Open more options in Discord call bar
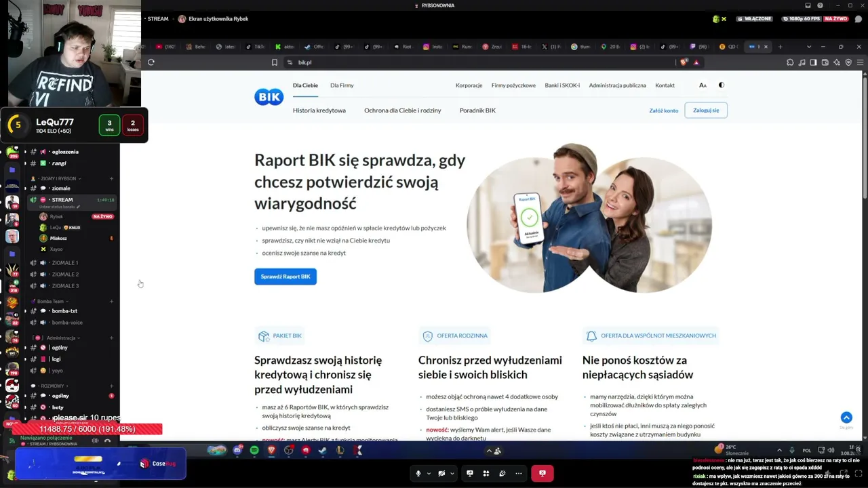Viewport: 868px width, 488px height. tap(519, 473)
